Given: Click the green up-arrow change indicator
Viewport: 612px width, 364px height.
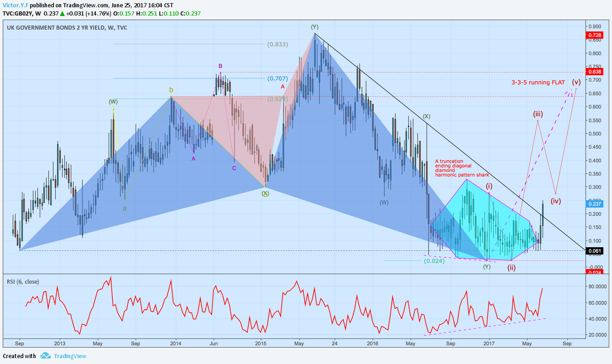Looking at the screenshot, I should pyautogui.click(x=62, y=14).
